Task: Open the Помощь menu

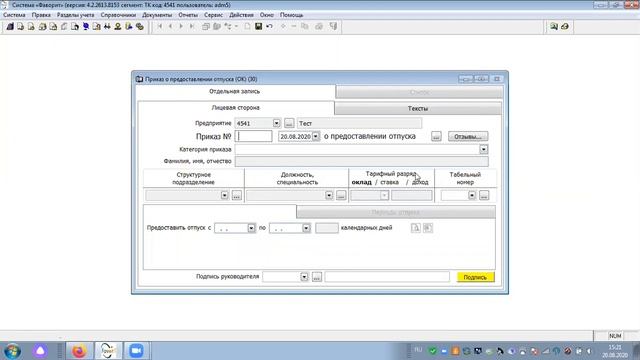Action: pos(291,15)
